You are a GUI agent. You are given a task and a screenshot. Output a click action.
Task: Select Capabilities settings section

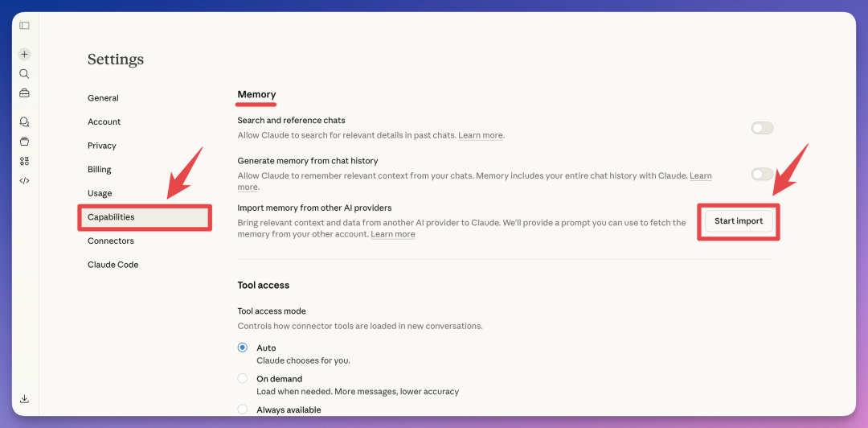(145, 217)
